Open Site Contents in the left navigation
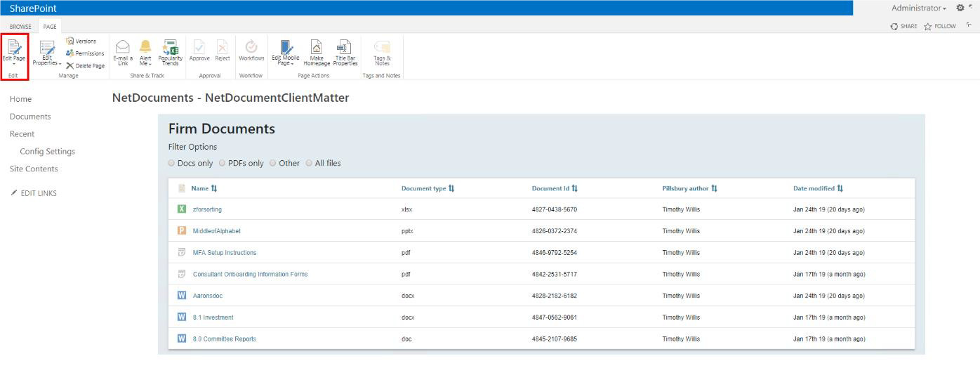Screen dimensions: 980x373 34,169
